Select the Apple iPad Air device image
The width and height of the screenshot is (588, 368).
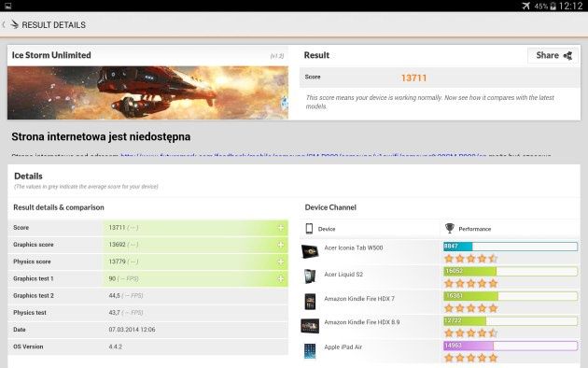pyautogui.click(x=310, y=351)
